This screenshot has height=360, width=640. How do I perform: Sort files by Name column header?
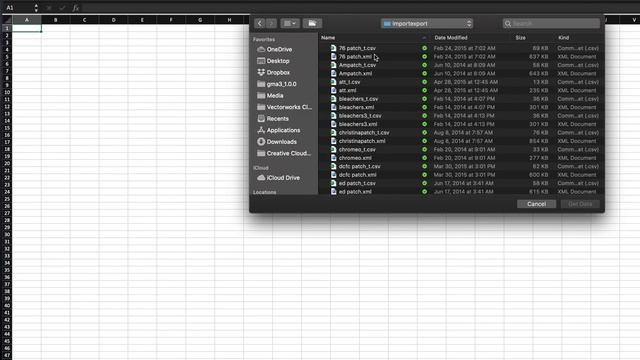(x=328, y=38)
